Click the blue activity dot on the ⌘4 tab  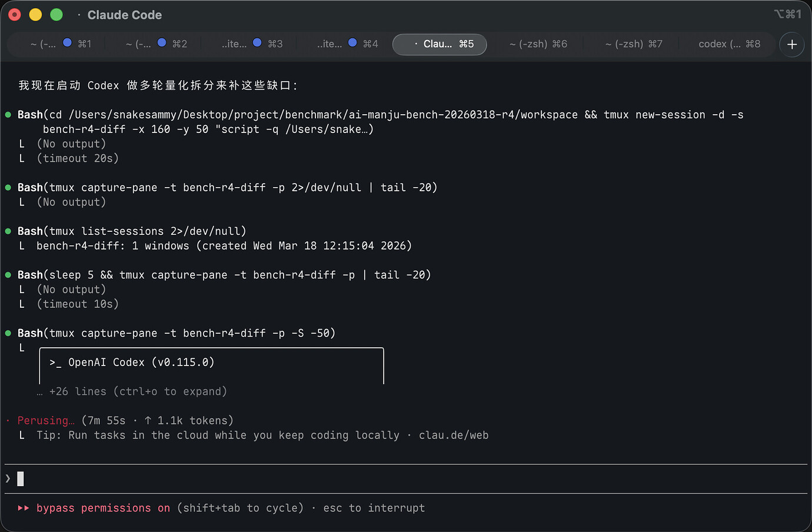tap(352, 43)
